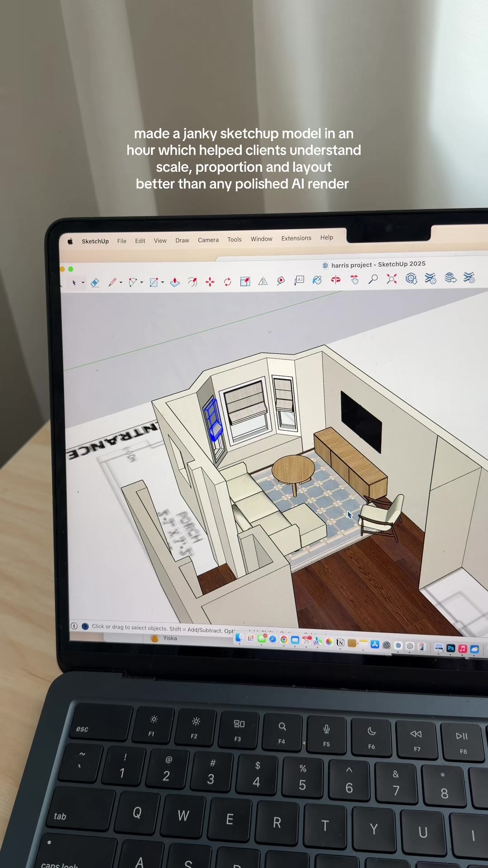Expand the Arc tool dropdown arrow
Viewport: 488px width, 868px height.
(142, 283)
